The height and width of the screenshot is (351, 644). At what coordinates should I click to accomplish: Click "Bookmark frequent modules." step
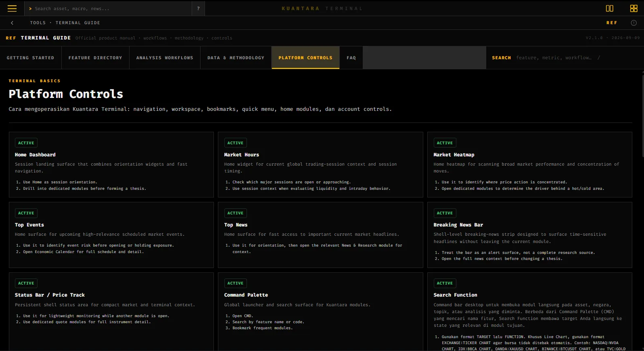click(263, 328)
